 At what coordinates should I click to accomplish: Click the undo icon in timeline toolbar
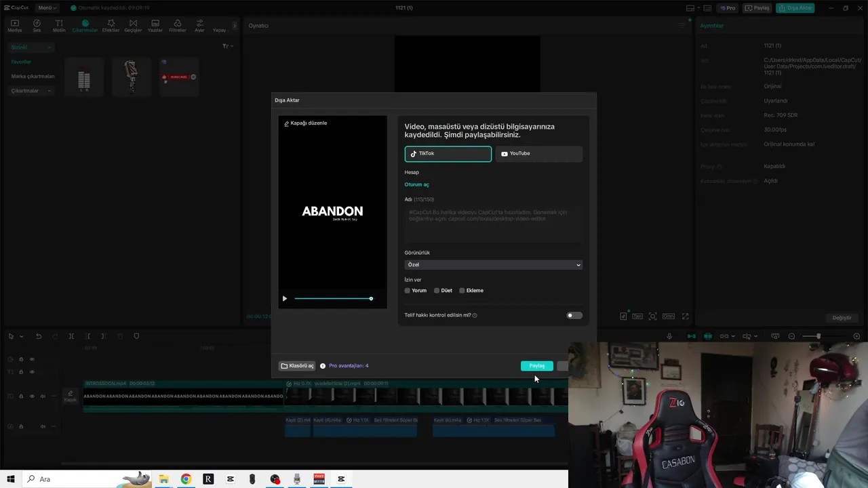click(x=39, y=336)
